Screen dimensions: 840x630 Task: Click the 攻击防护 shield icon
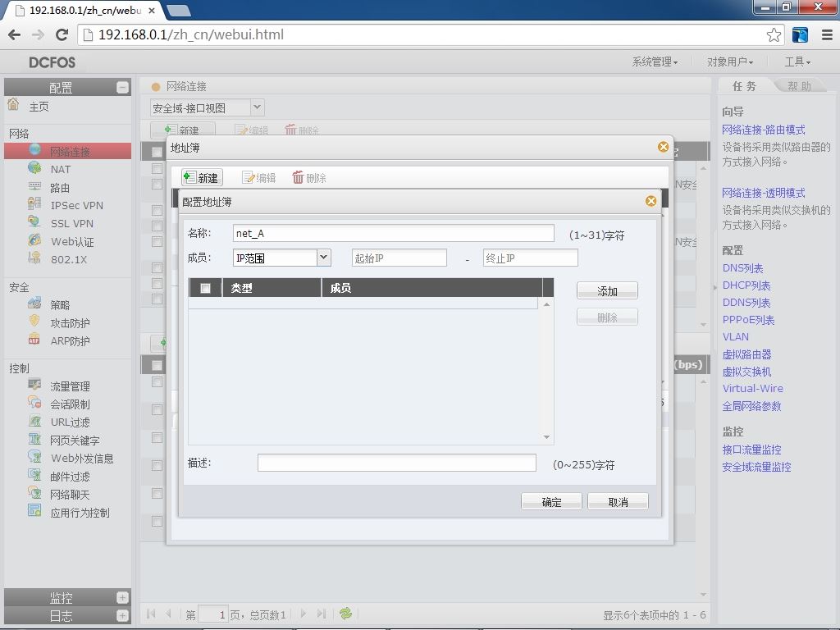click(x=34, y=322)
